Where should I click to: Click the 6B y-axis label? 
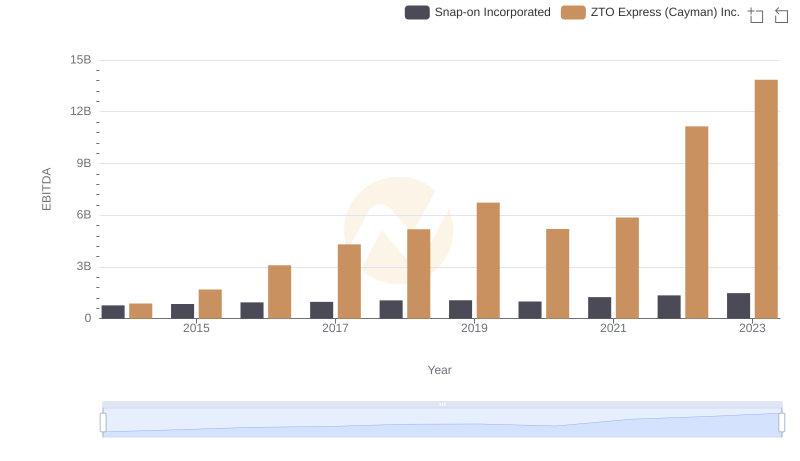click(x=84, y=215)
